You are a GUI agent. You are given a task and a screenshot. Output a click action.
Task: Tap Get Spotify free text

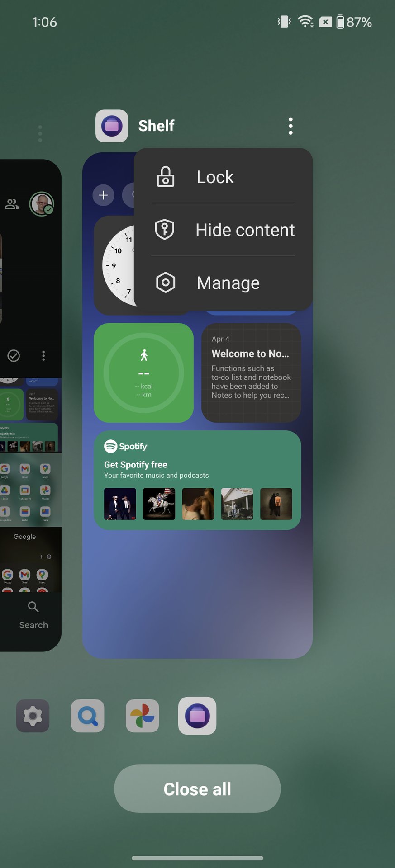(x=136, y=465)
